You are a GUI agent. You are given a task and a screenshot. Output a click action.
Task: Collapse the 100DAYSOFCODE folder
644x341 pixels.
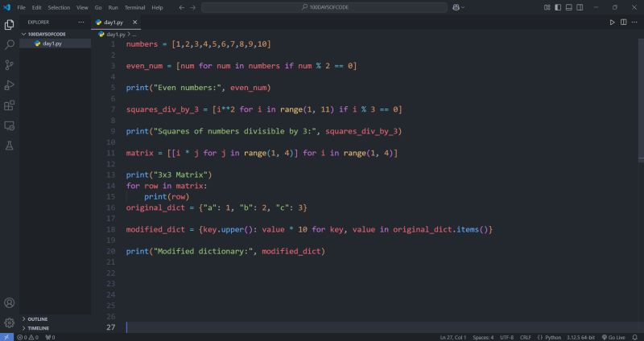[x=47, y=35]
